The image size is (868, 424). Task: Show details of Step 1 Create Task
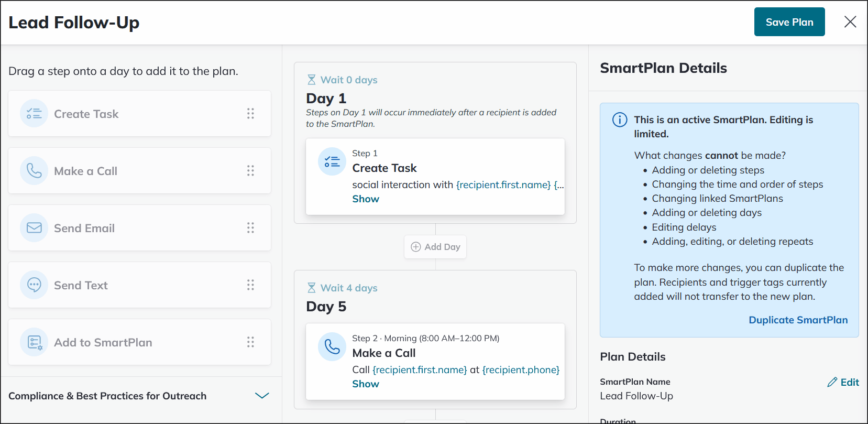tap(366, 199)
